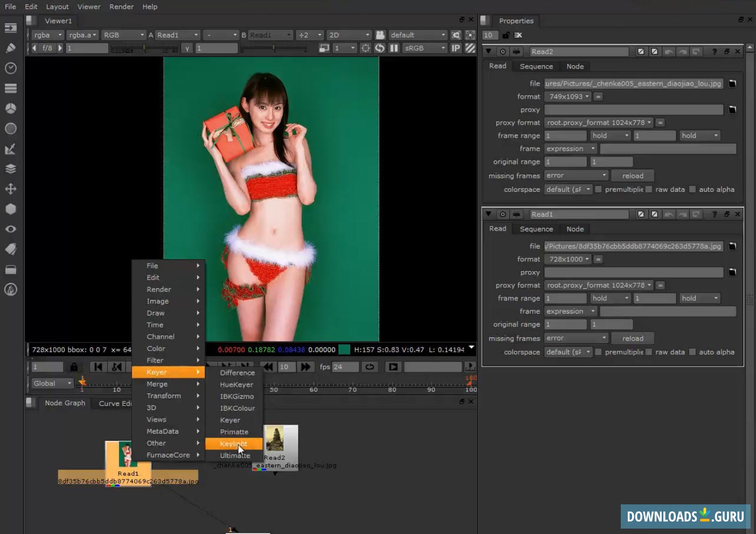Viewport: 756px width, 534px height.
Task: Enable raw data on Read1 node
Action: click(x=648, y=352)
